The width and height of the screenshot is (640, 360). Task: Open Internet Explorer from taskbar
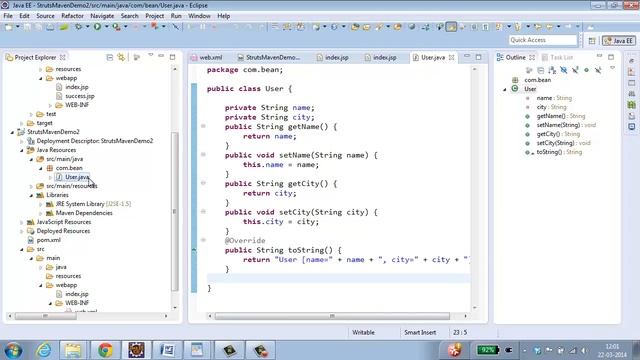pos(43,350)
